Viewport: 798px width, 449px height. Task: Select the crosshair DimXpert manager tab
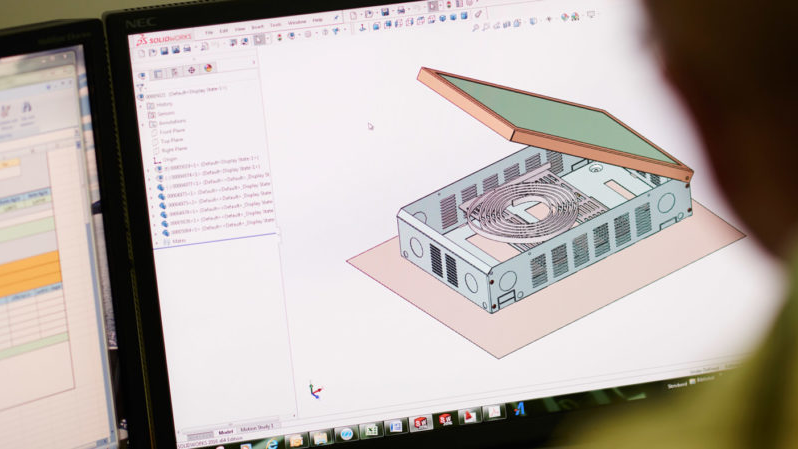(191, 70)
